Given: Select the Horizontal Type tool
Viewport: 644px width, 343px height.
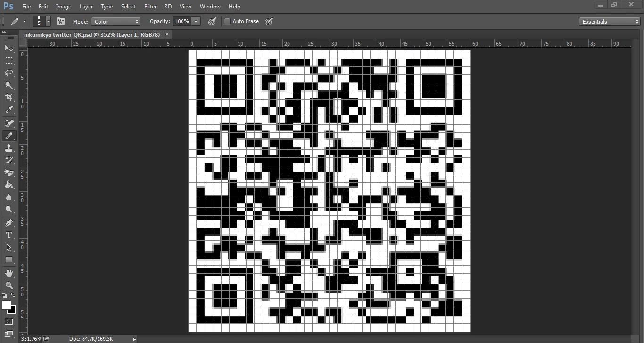Looking at the screenshot, I should coord(9,235).
